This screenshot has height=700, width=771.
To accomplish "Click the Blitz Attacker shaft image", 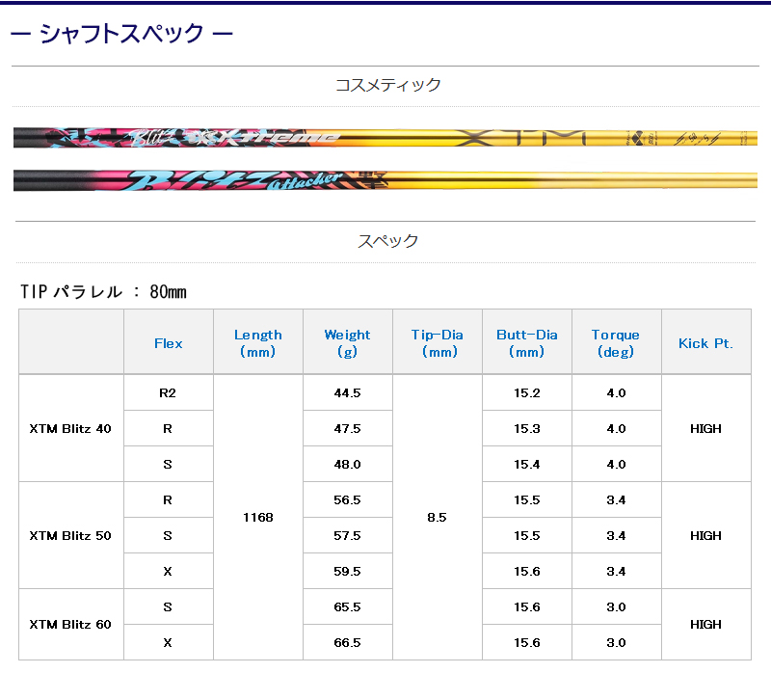I will 385,180.
